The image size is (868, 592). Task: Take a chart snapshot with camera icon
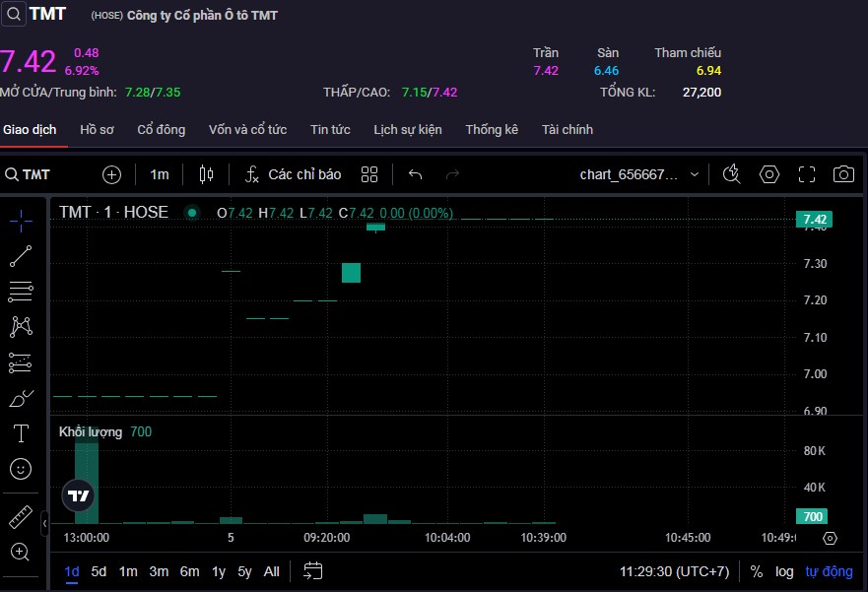click(x=843, y=174)
